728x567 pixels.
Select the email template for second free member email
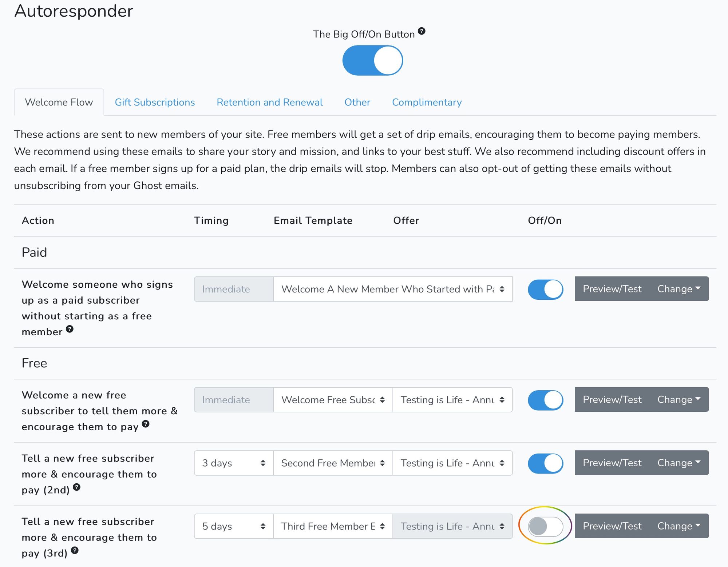[333, 463]
